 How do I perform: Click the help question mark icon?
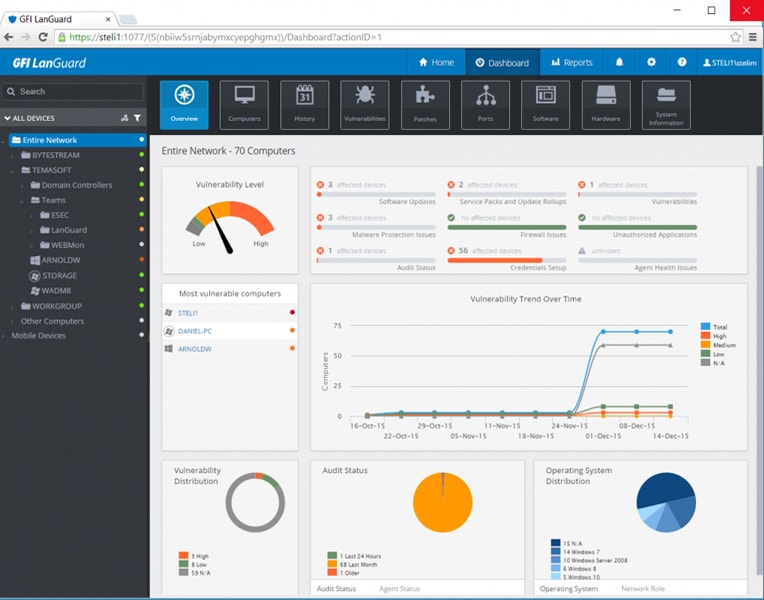pyautogui.click(x=682, y=62)
